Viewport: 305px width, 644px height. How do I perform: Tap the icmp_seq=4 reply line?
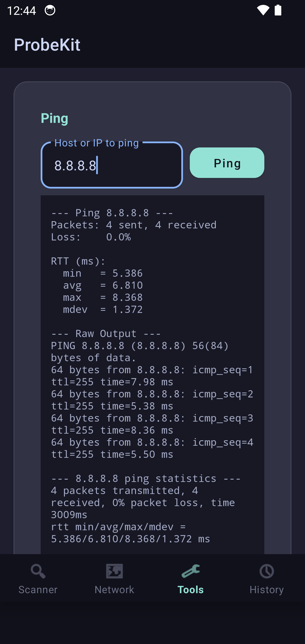[x=152, y=442]
